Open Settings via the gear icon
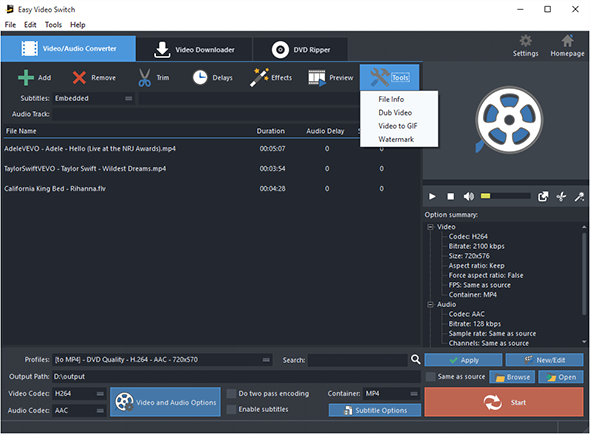 pos(525,41)
